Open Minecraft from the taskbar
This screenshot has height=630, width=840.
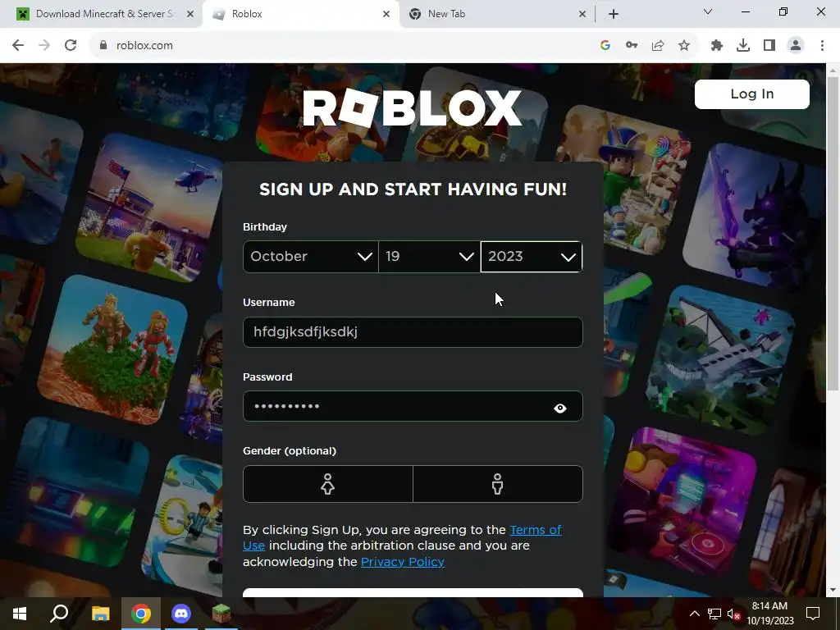click(221, 614)
